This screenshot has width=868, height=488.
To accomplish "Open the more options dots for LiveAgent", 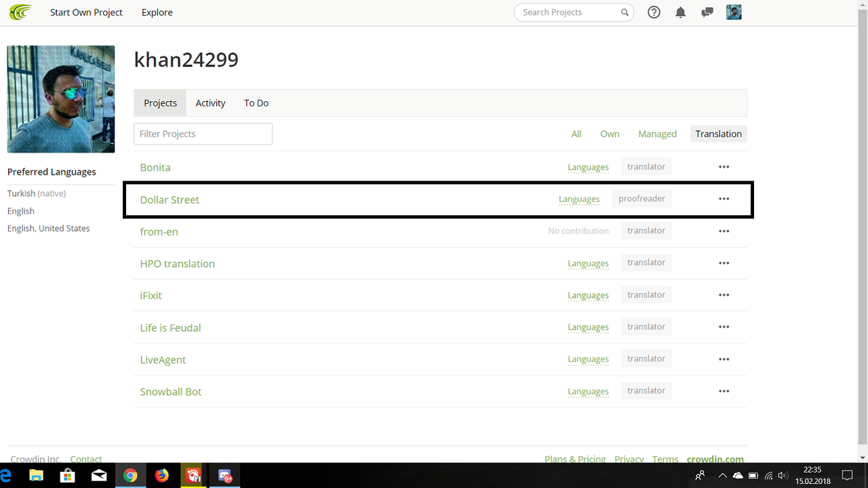I will click(x=724, y=359).
